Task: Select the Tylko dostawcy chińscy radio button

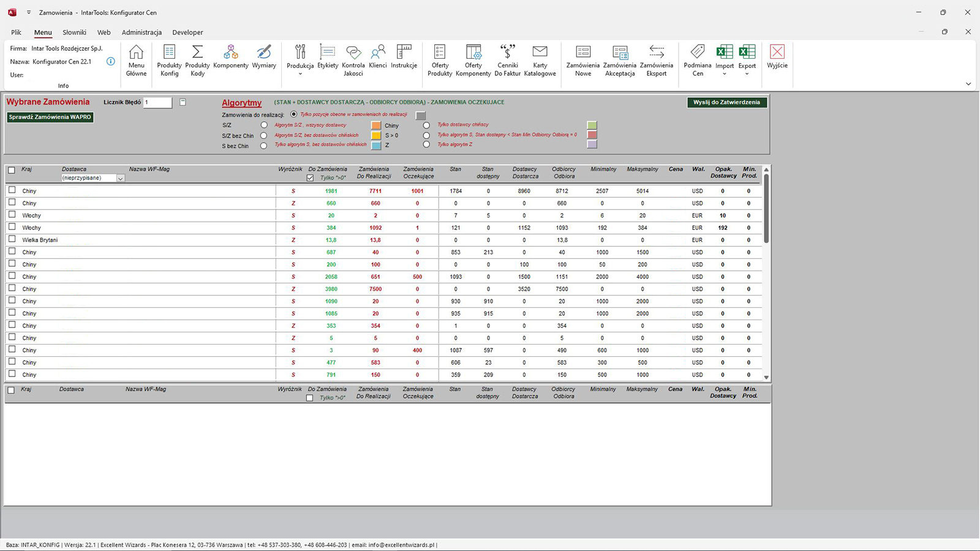Action: point(426,125)
